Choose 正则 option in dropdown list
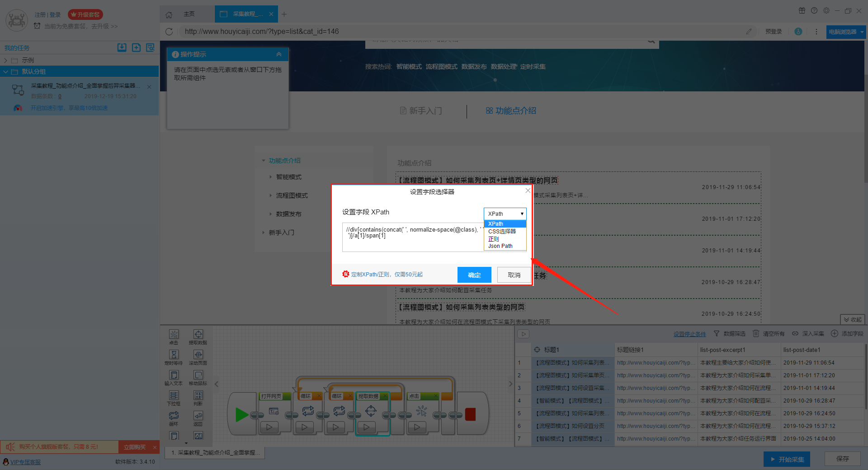The image size is (868, 470). [x=505, y=239]
